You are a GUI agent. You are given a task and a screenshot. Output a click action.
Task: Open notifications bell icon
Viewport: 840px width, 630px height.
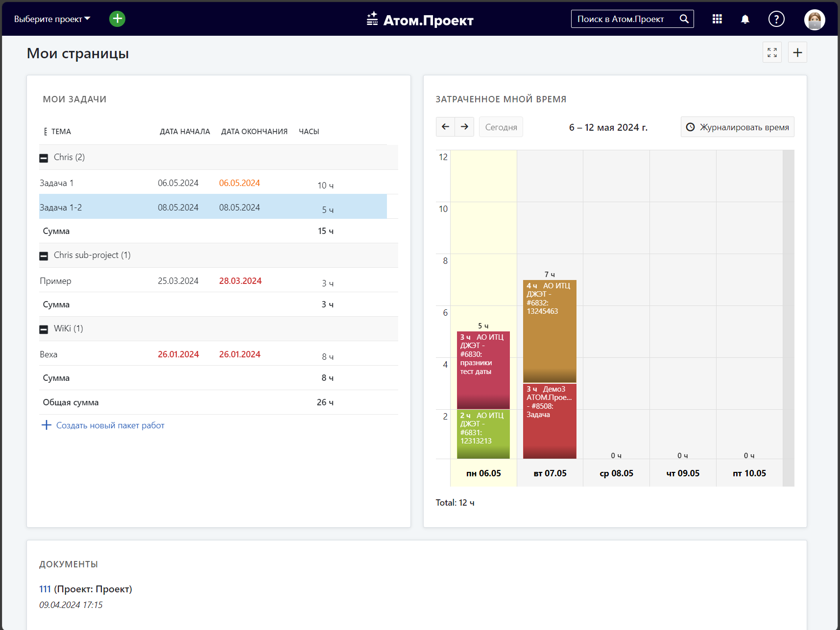coord(745,19)
